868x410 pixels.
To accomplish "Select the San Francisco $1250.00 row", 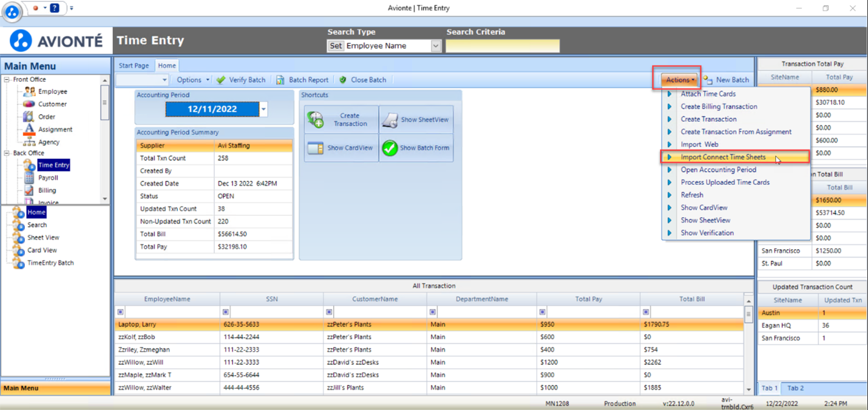I will 812,251.
